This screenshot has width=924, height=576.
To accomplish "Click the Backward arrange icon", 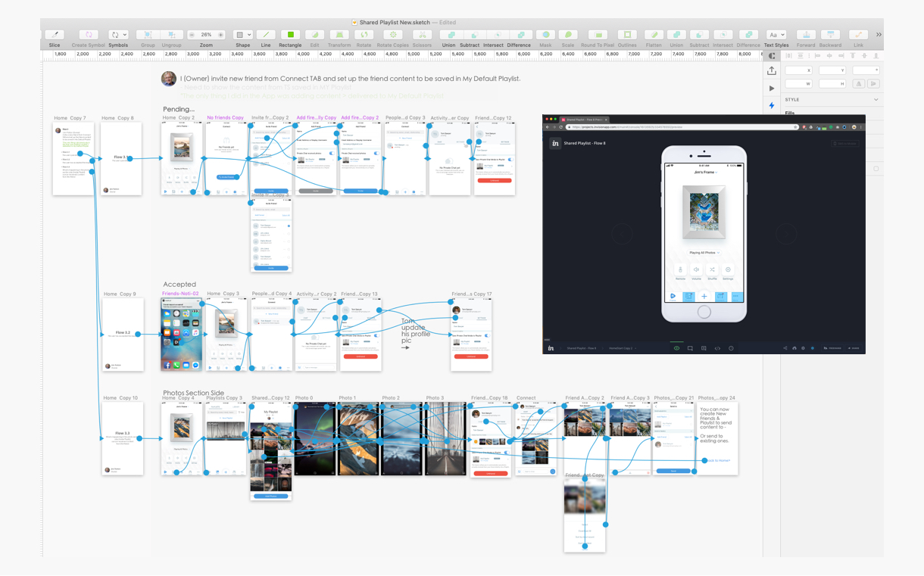I will pos(830,35).
